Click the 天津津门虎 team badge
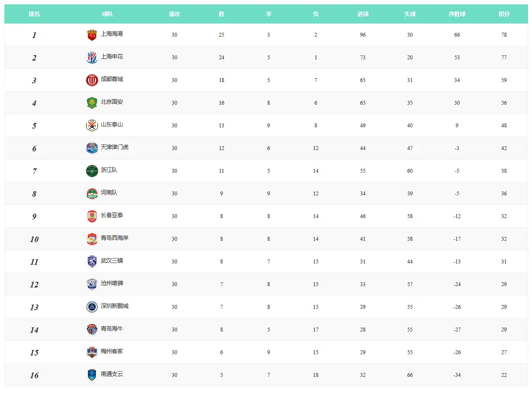The width and height of the screenshot is (532, 393). click(92, 148)
